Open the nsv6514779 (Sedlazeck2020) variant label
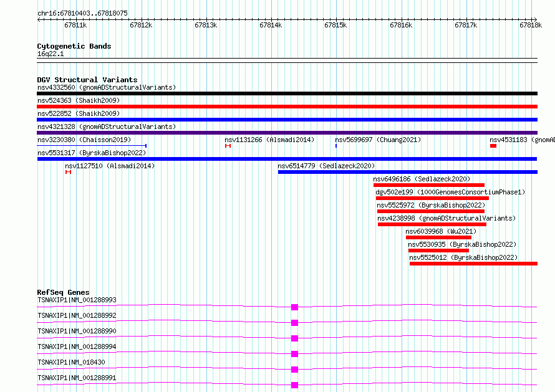555x392 pixels. point(326,166)
